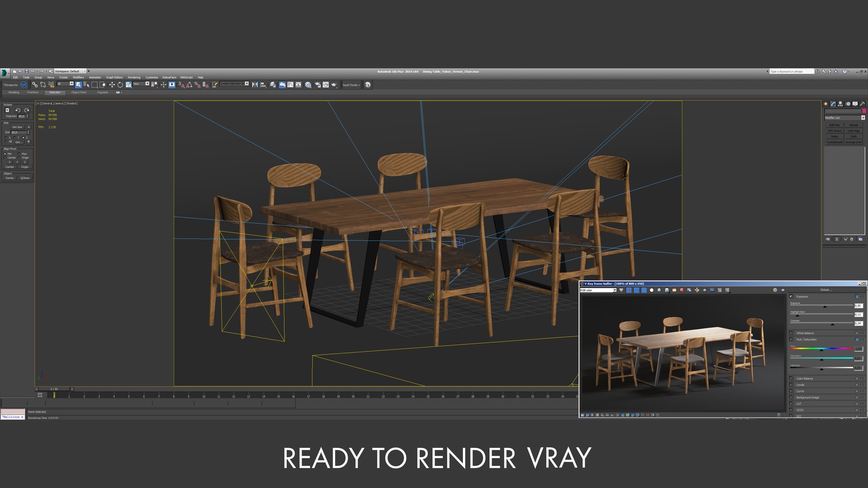Image resolution: width=868 pixels, height=488 pixels.
Task: Toggle Green channel in V-Ray frame buffer
Action: (637, 290)
